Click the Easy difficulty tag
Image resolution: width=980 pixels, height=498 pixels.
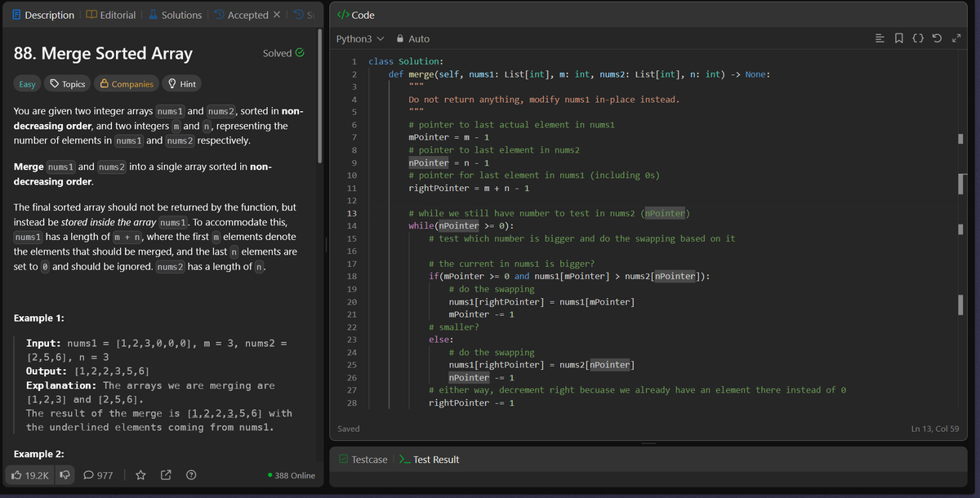27,84
